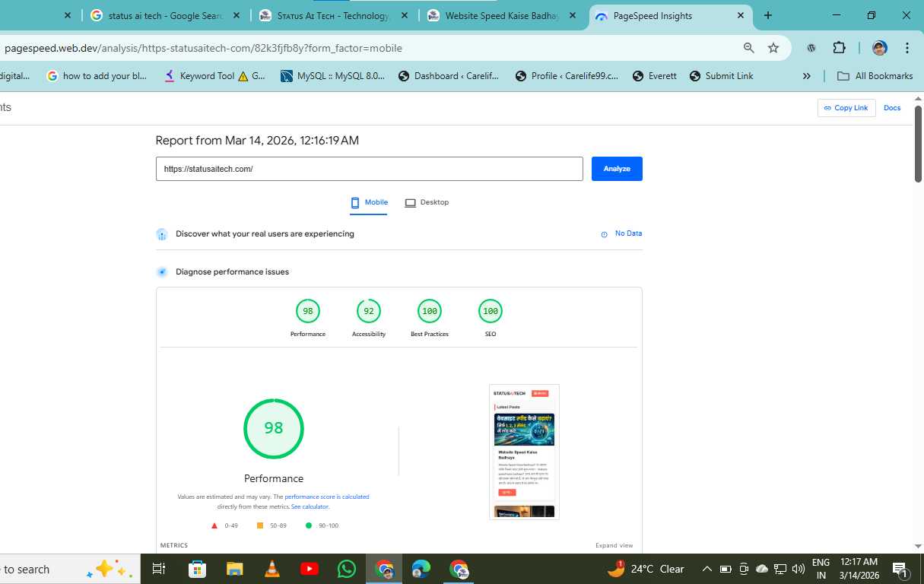
Task: Switch to the Website Speed Kaise Badhaye tab
Action: coord(502,15)
